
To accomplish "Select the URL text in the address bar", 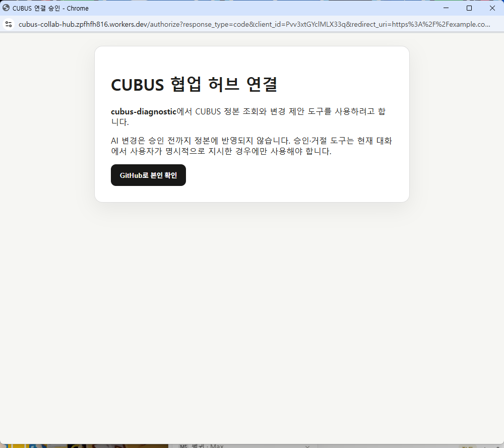I will tap(254, 24).
